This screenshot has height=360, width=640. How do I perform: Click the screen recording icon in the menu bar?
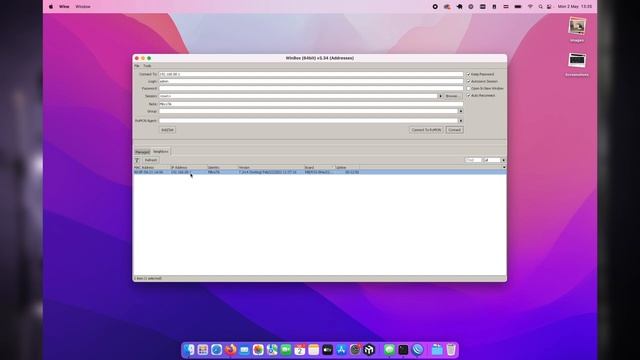(x=435, y=7)
